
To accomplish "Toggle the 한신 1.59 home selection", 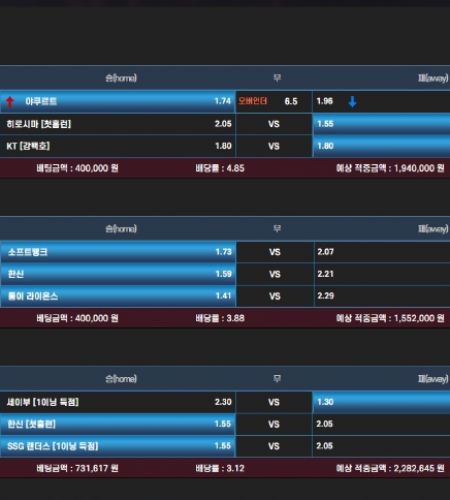I will click(118, 274).
